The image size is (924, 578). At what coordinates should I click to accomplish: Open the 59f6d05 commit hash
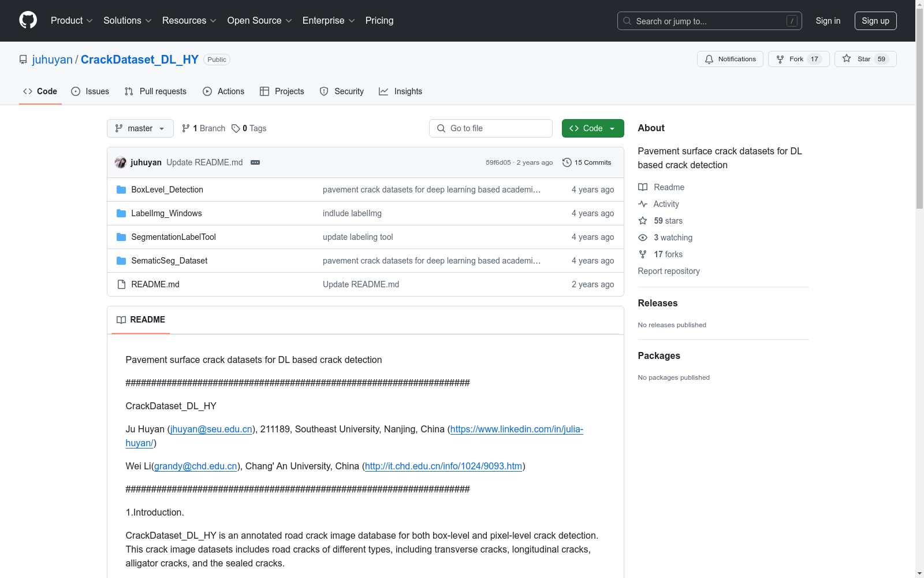[x=498, y=162]
